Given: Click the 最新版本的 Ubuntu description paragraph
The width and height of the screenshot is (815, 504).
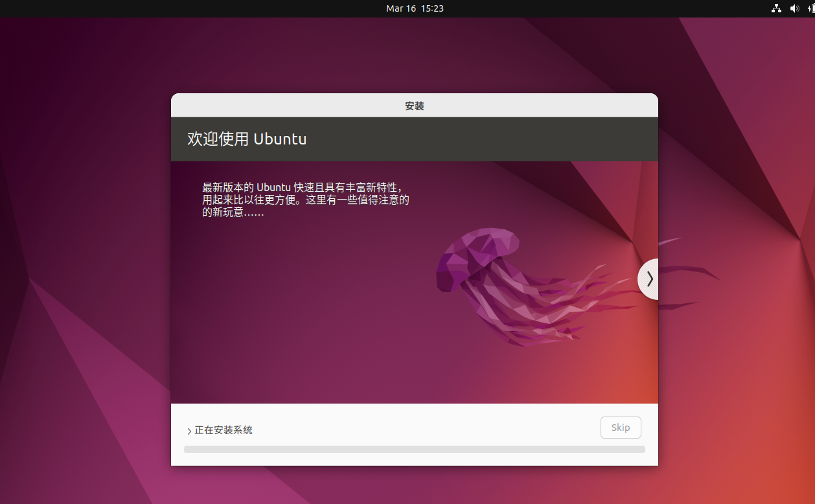Looking at the screenshot, I should tap(306, 200).
